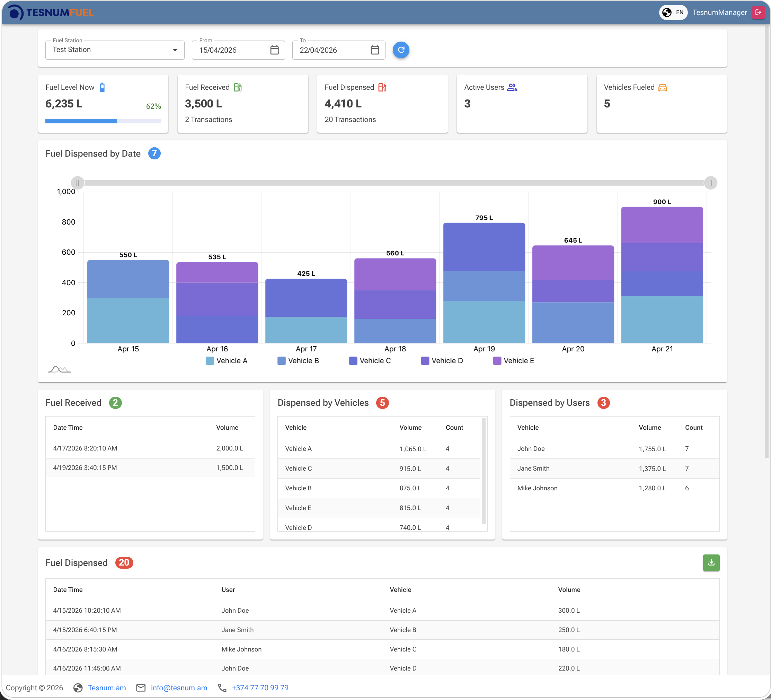Screen dimensions: 771x700
Task: Click the User header in Fuel Dispensed table
Action: coord(228,590)
